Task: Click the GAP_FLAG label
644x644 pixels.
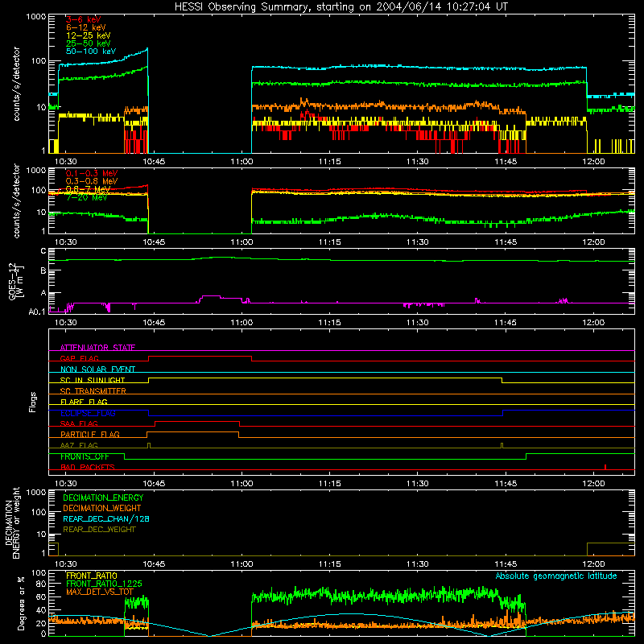Action: tap(79, 358)
